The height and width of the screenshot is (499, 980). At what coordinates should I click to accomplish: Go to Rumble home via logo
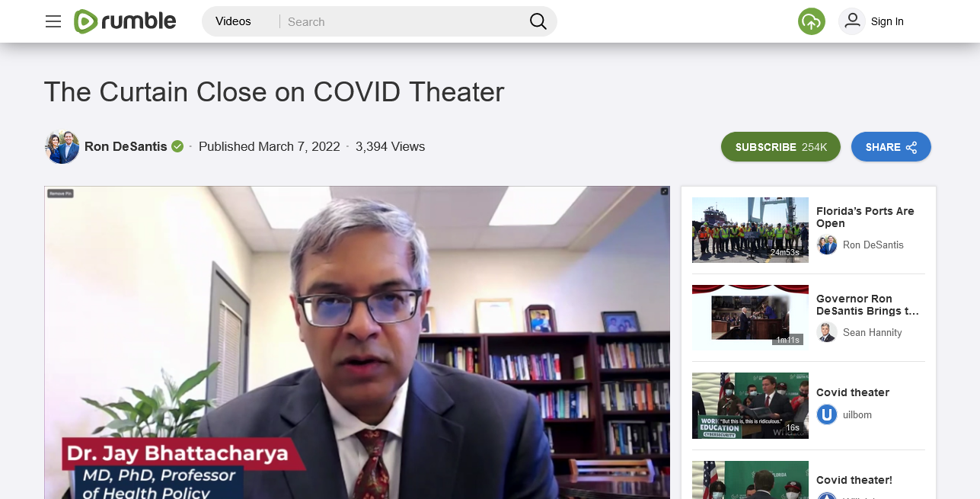tap(125, 21)
